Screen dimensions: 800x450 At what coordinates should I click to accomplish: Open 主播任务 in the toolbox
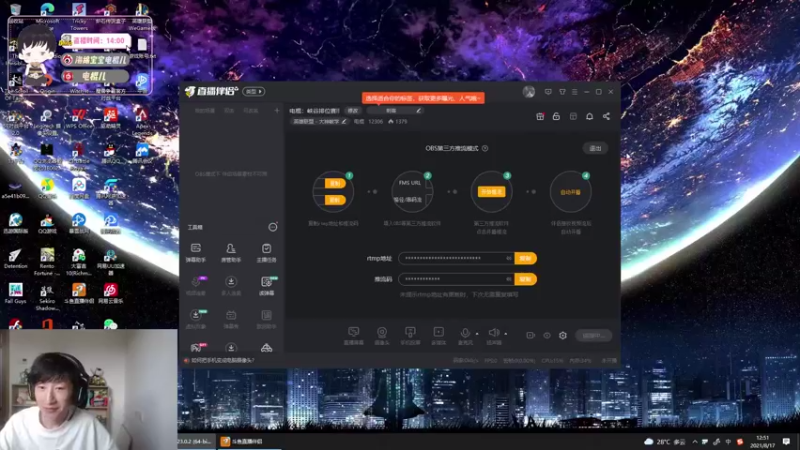(266, 253)
